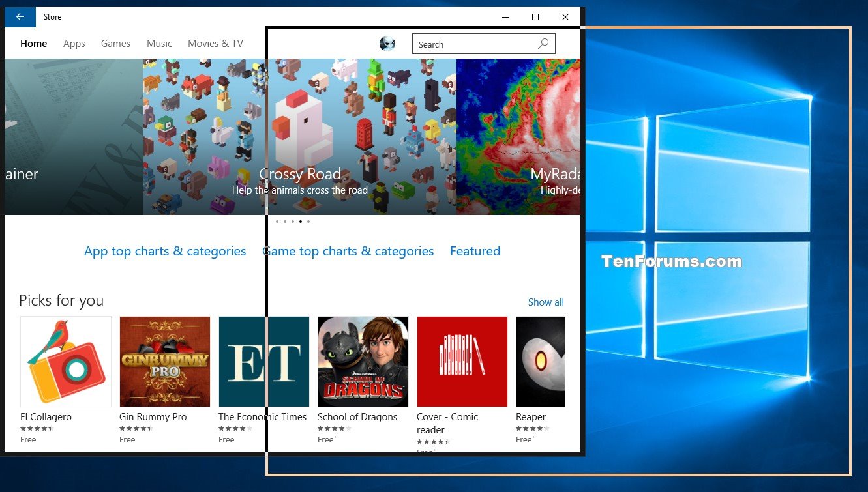
Task: Open the Gin Rummy Pro app icon
Action: pyautogui.click(x=165, y=362)
